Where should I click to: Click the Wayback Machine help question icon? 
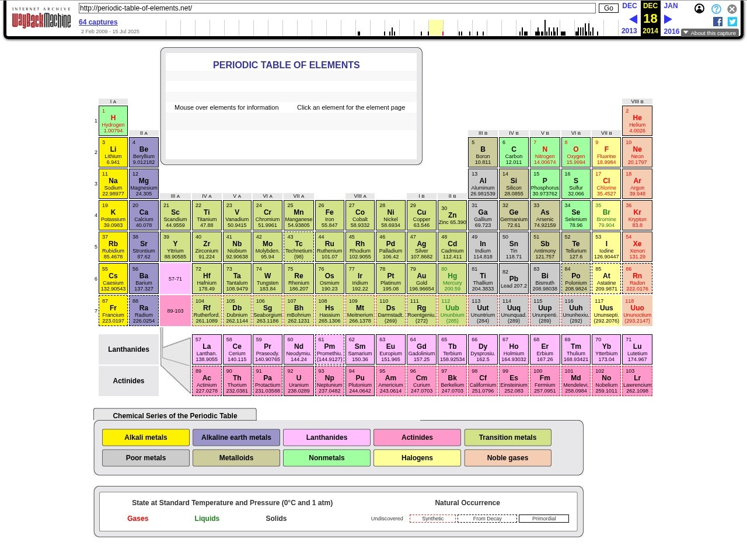coord(716,9)
